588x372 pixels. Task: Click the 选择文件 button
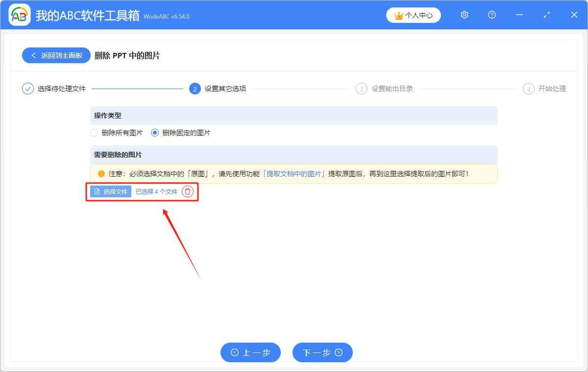[x=110, y=191]
